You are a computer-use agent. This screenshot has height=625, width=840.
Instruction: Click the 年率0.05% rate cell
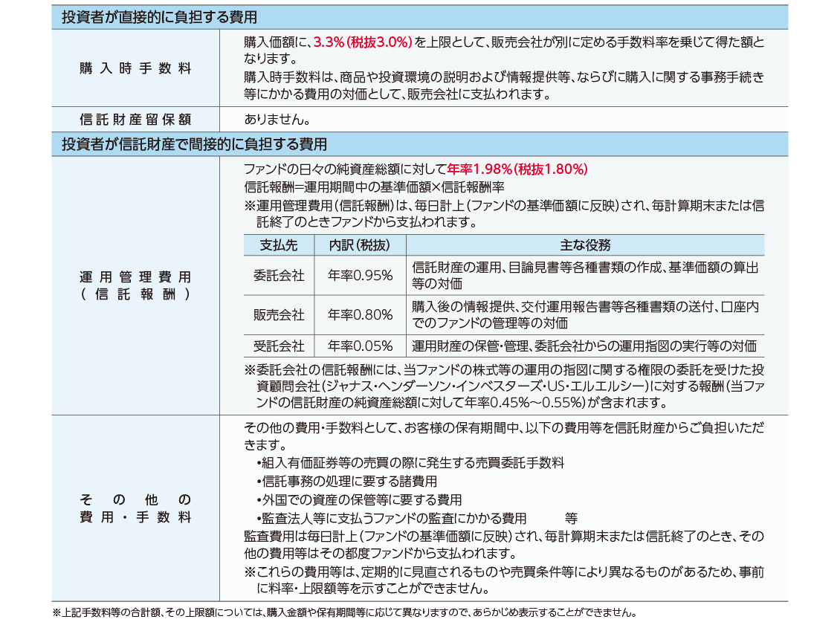(360, 346)
